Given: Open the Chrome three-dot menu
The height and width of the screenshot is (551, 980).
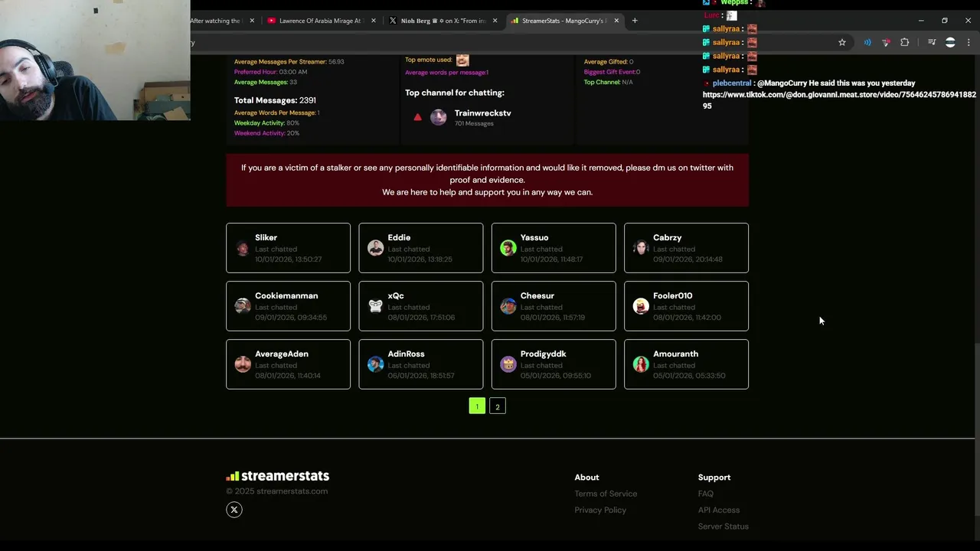Looking at the screenshot, I should 969,43.
